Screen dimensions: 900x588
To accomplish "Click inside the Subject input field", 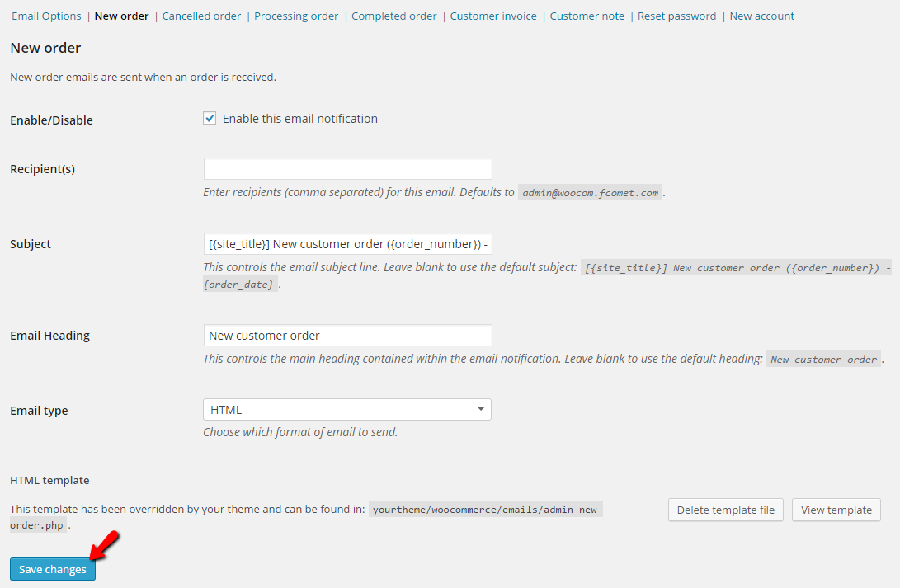I will point(346,243).
